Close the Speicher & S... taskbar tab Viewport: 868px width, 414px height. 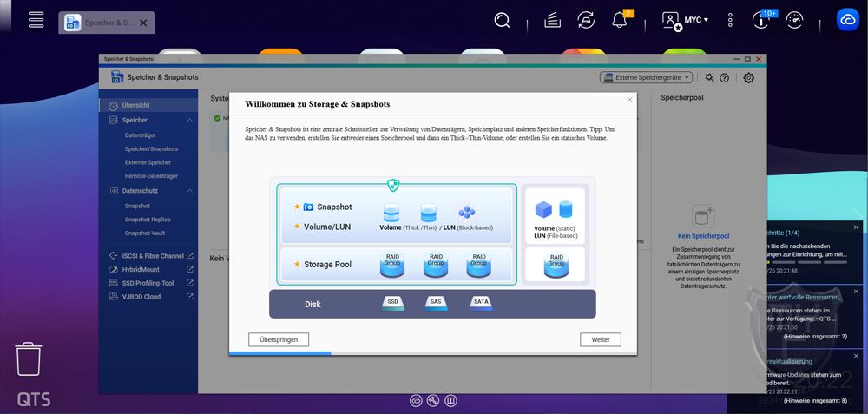[143, 23]
